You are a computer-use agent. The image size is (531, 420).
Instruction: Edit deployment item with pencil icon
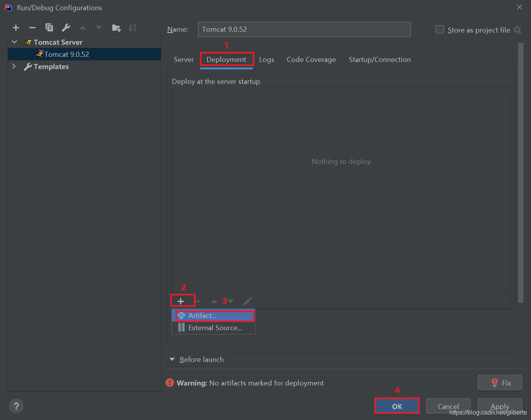(x=248, y=301)
